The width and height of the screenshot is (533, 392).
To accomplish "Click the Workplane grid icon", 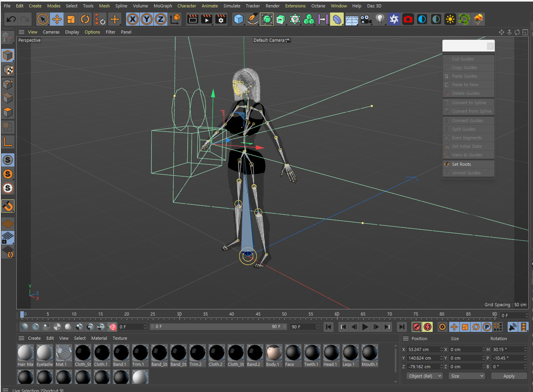I will (8, 224).
